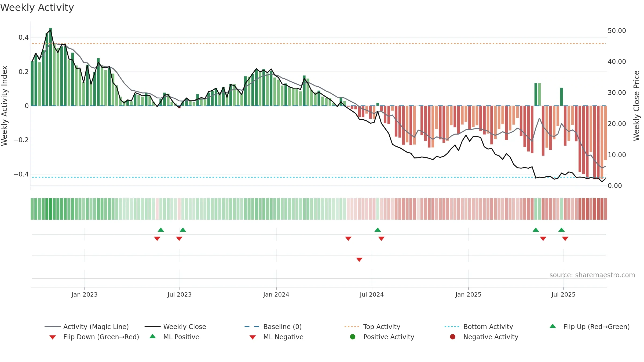
Task: Toggle Activity (Magic Line) legend entry
Action: pos(87,327)
